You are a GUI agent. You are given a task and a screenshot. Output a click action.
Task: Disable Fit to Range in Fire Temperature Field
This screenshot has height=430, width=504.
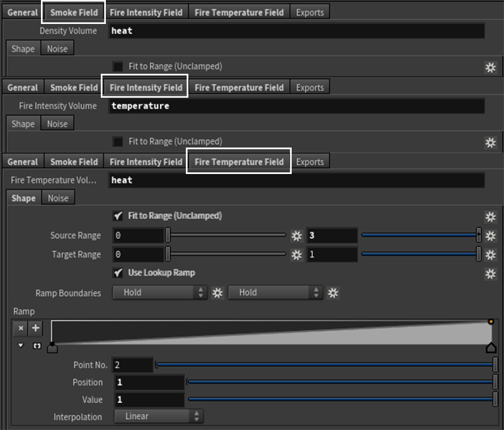pyautogui.click(x=118, y=216)
